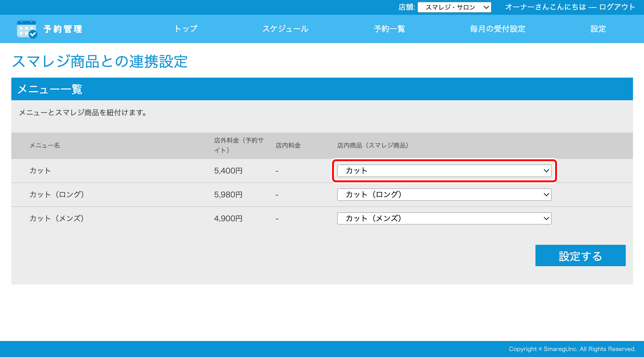Open the 店舗 store selector dropdown
644x357 pixels.
point(454,7)
